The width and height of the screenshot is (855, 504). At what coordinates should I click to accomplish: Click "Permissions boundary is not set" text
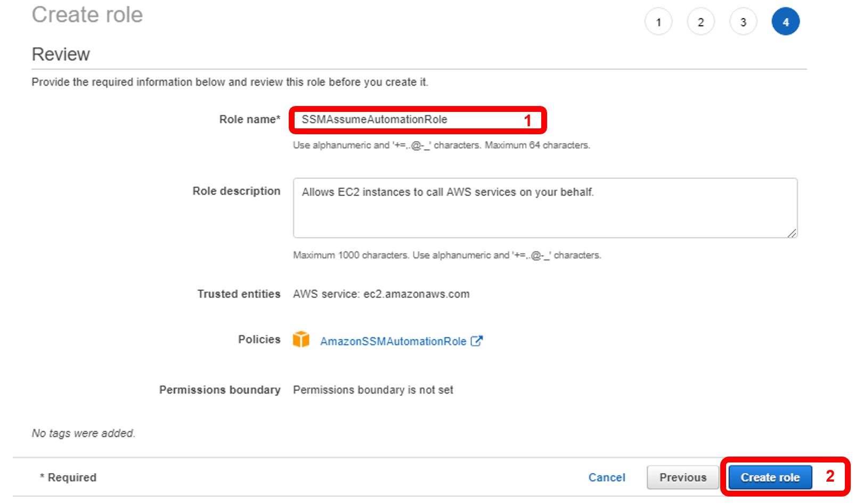373,390
